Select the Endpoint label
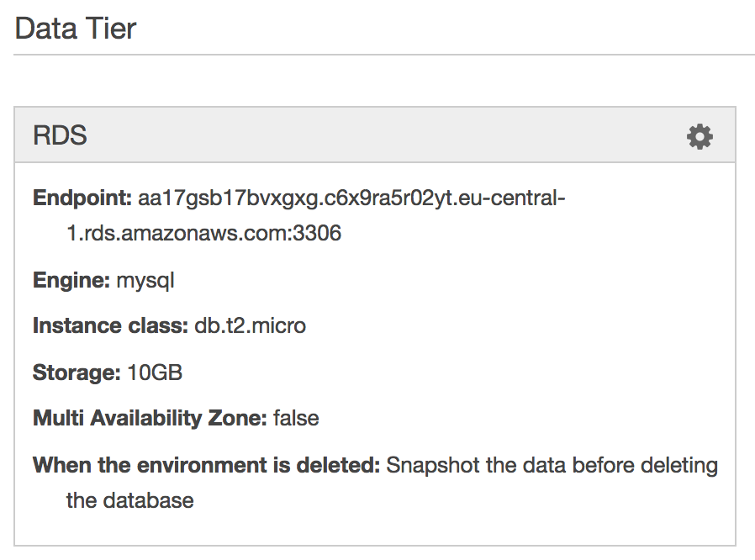The image size is (755, 560). [x=82, y=198]
